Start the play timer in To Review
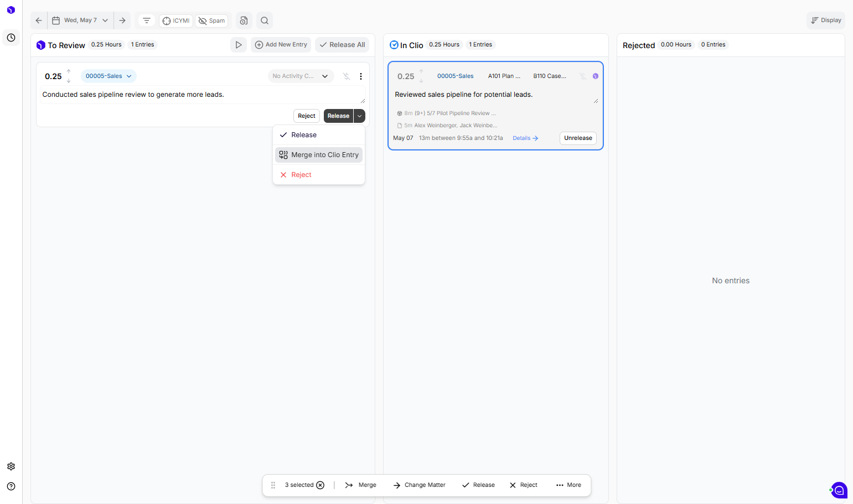 click(x=239, y=45)
